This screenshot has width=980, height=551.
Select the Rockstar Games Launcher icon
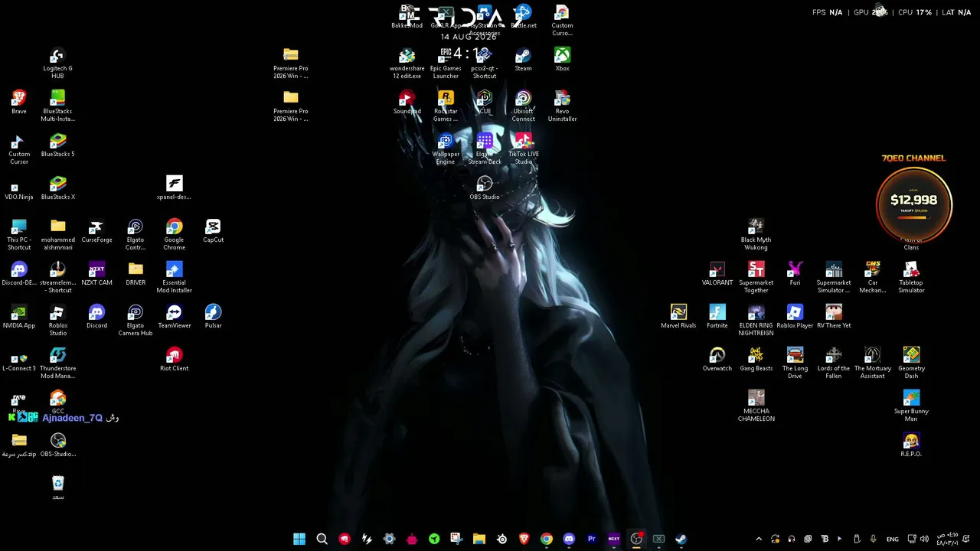[446, 106]
